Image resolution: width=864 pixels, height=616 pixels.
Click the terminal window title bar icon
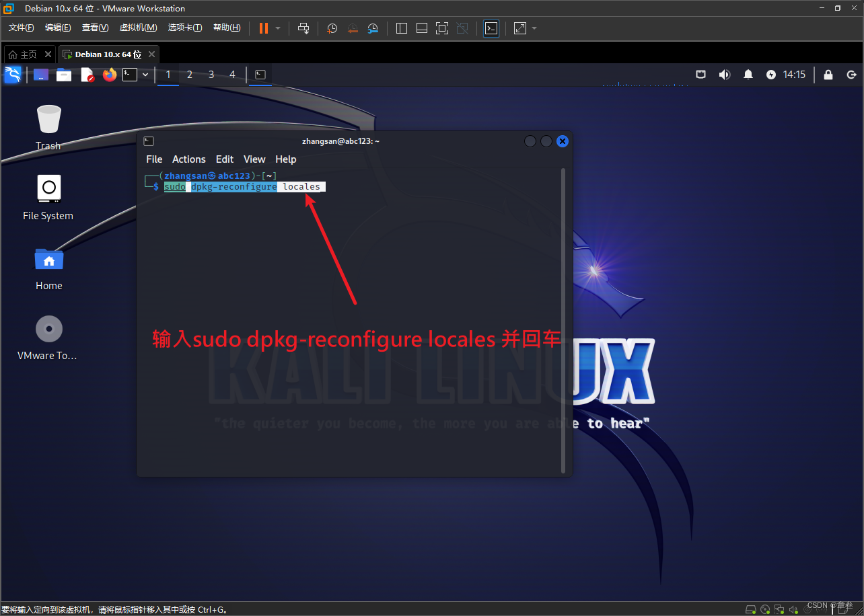[149, 141]
